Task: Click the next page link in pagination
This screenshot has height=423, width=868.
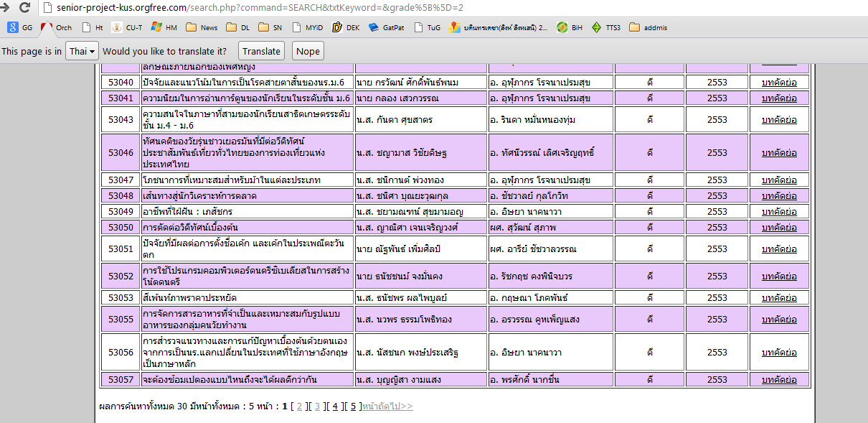Action: (387, 406)
